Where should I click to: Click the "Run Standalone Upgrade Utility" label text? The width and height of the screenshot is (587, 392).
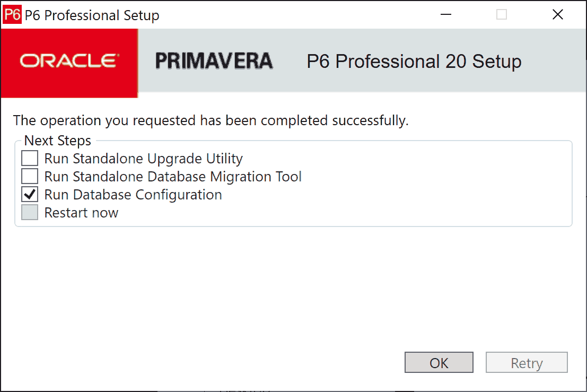pos(143,159)
